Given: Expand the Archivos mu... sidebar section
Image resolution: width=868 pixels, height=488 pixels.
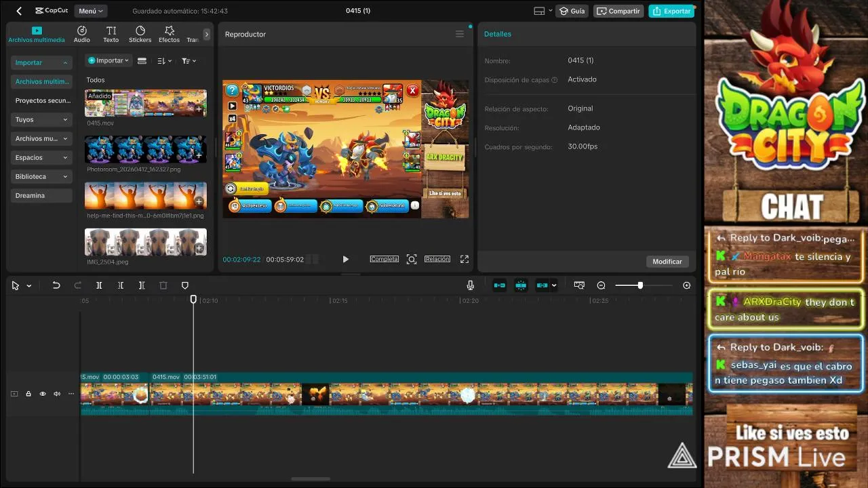Looking at the screenshot, I should coord(41,138).
